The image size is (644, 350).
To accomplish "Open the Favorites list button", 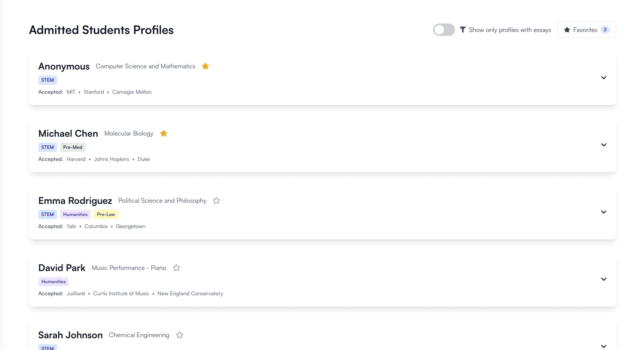I will tap(587, 30).
